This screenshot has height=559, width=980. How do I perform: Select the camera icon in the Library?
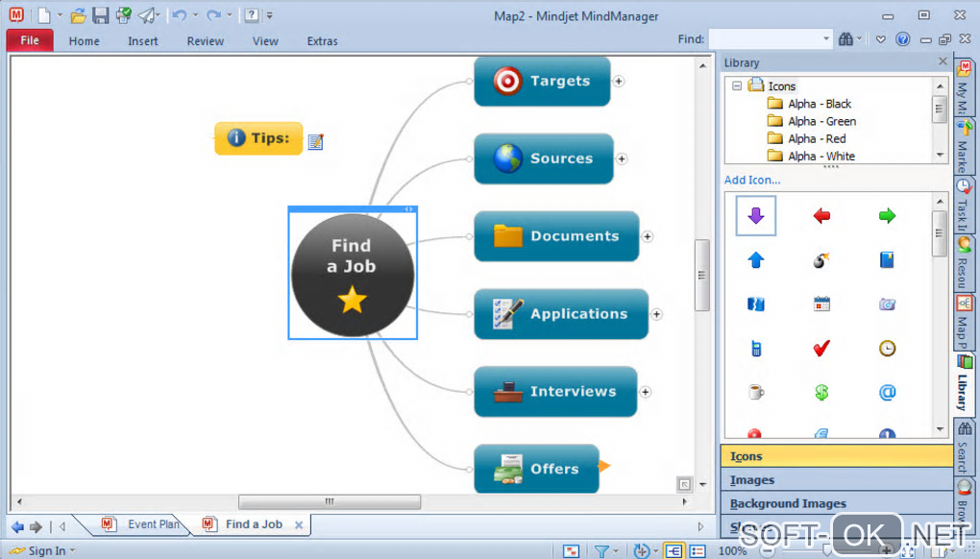pos(887,304)
